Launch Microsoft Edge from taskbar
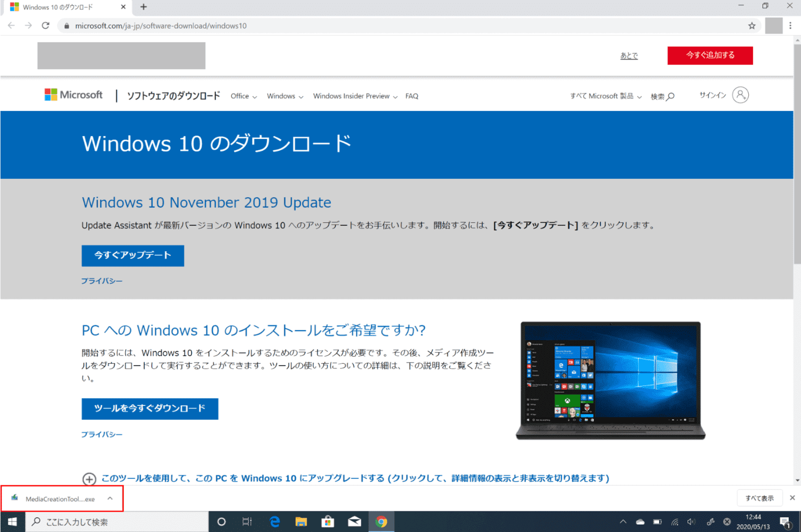The width and height of the screenshot is (801, 532). [x=275, y=522]
